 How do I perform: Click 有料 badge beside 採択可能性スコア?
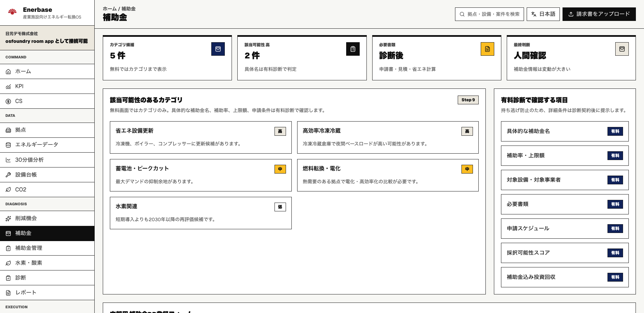click(615, 253)
